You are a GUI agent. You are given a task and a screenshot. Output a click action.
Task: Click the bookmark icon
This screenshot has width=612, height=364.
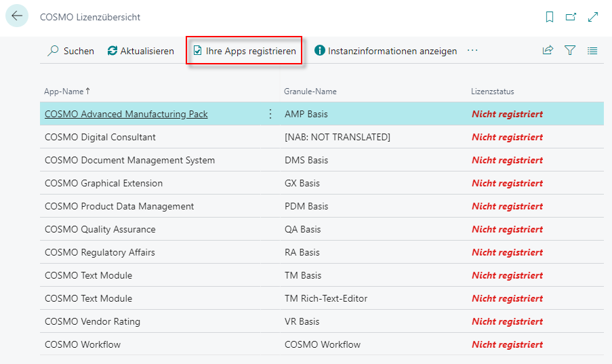tap(550, 17)
